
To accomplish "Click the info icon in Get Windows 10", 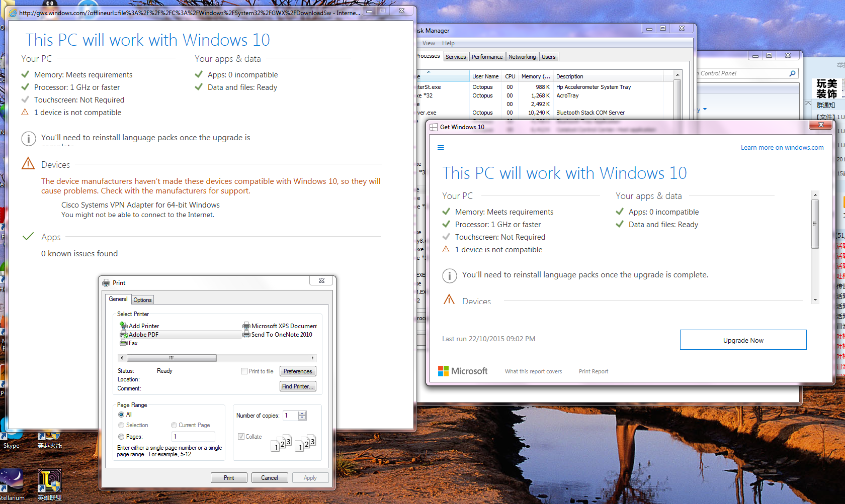I will click(x=450, y=276).
